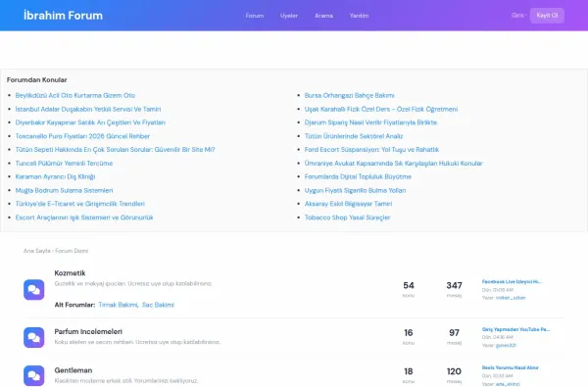Open topic Tütün Sepeti Hakkında En Çok Sorulan Sorular
The height and width of the screenshot is (387, 588).
[x=115, y=150]
